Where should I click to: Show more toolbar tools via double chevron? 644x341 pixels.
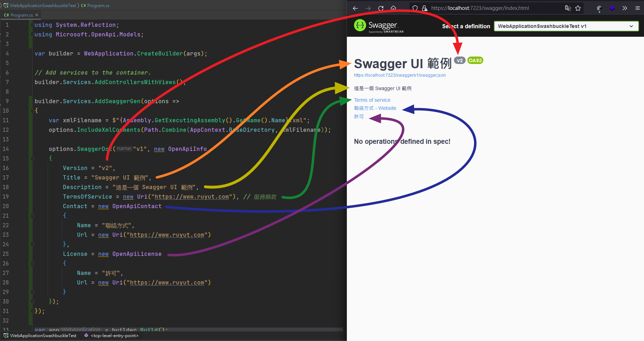625,8
